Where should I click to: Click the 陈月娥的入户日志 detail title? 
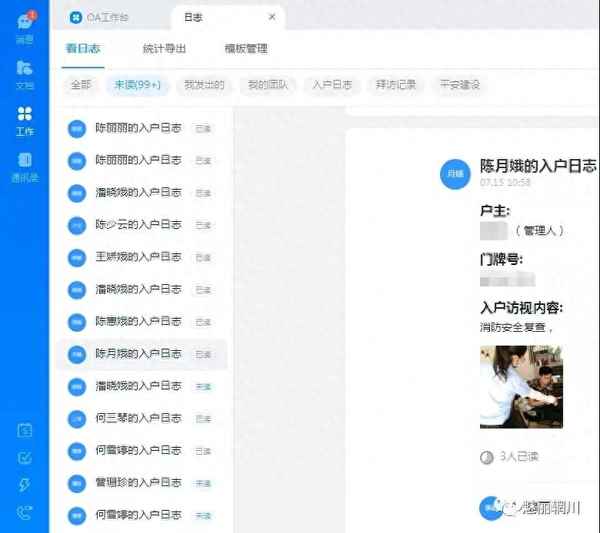point(538,166)
